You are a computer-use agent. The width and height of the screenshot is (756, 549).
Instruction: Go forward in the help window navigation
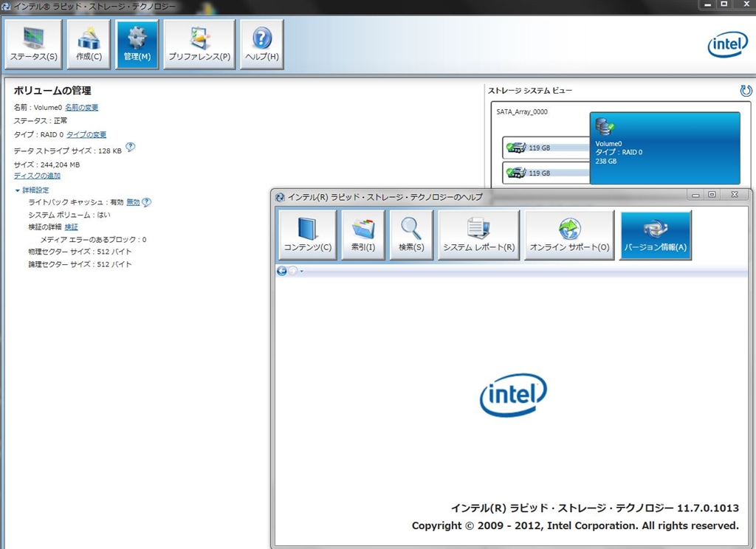click(x=292, y=271)
